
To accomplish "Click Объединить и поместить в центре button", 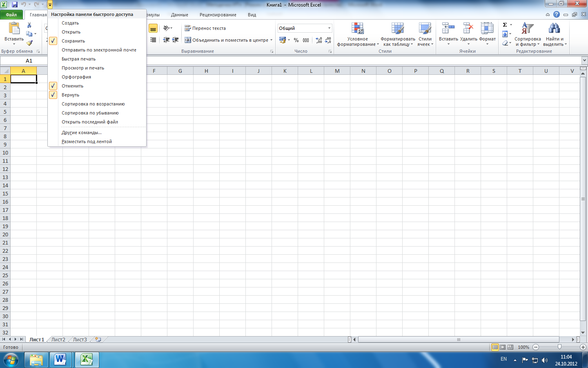I will [x=229, y=40].
